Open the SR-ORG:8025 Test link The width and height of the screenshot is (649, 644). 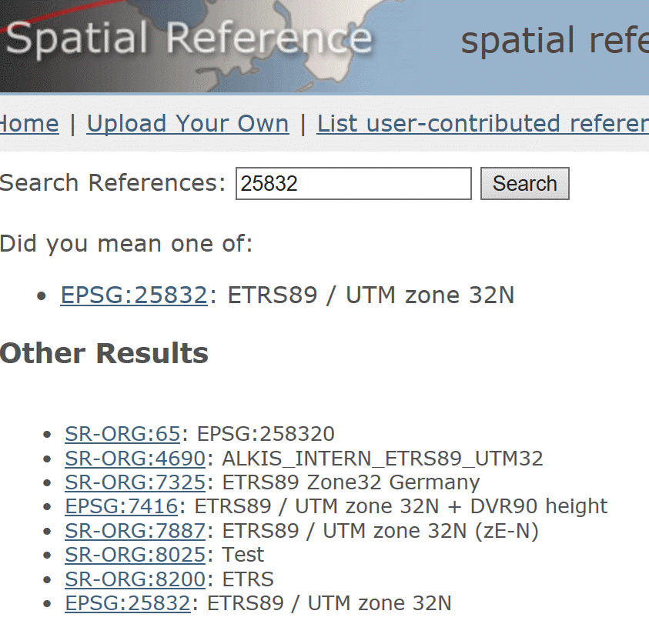(135, 555)
